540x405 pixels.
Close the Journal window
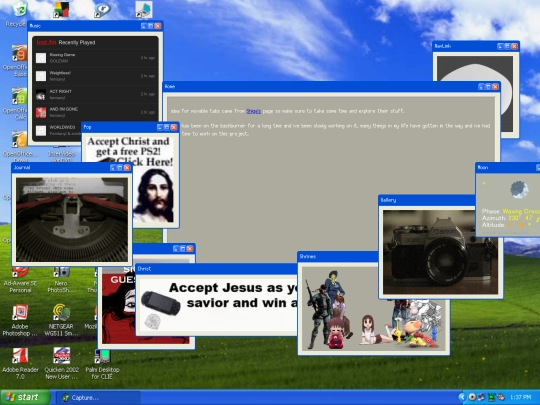(127, 167)
